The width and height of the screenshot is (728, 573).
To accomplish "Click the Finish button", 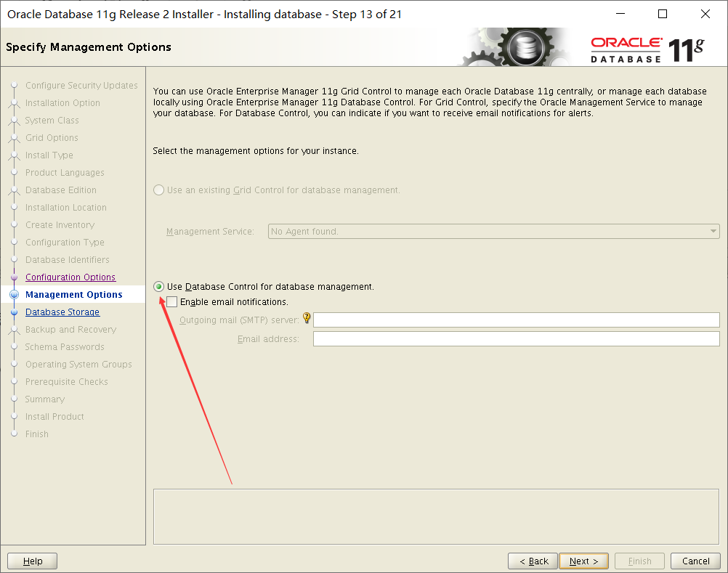I will [x=639, y=561].
